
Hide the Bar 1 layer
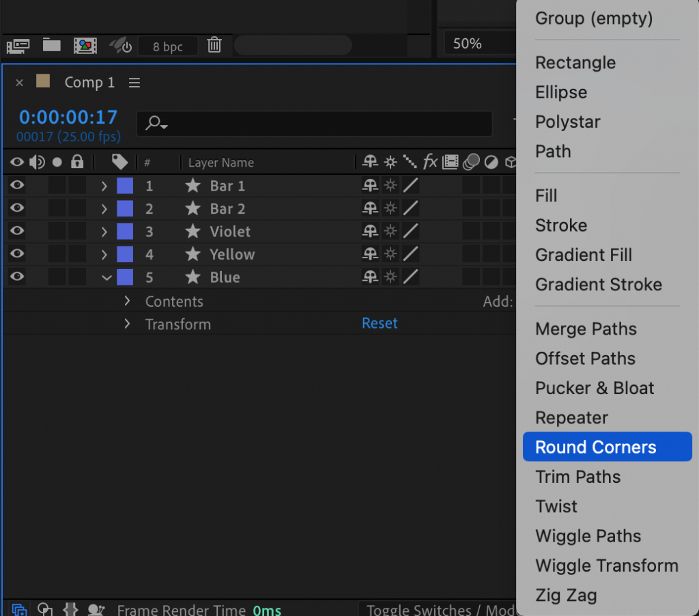point(16,185)
